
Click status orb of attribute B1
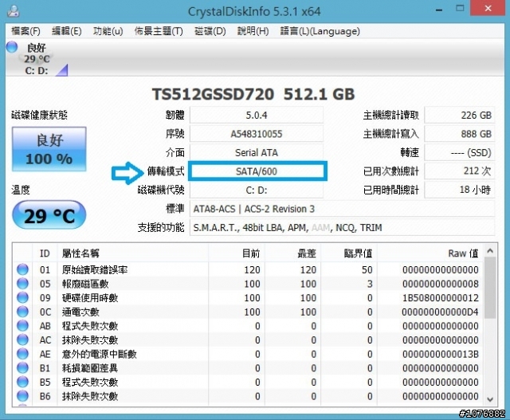22,367
